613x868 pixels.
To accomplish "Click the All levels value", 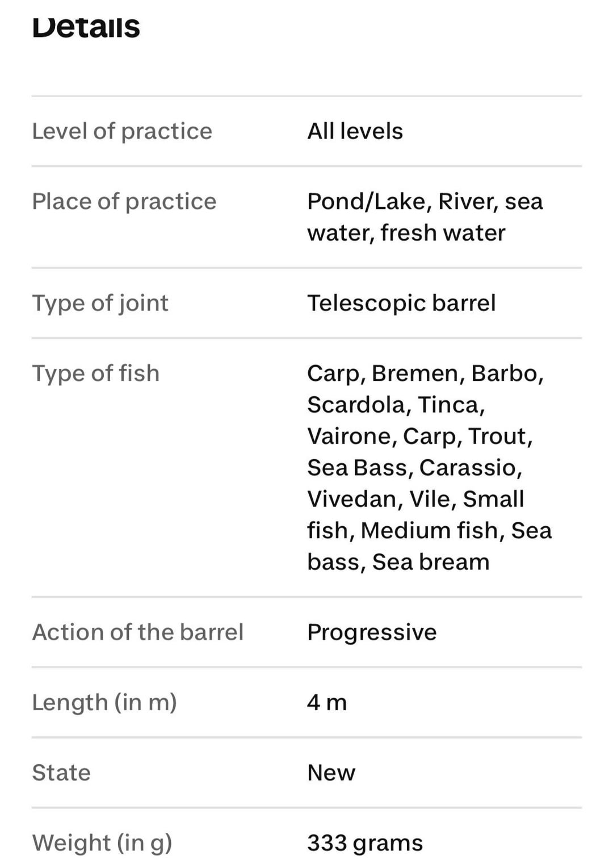I will coord(355,131).
